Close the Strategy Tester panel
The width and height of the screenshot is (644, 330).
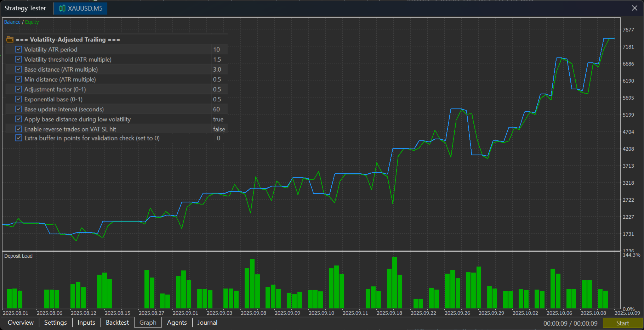[634, 8]
